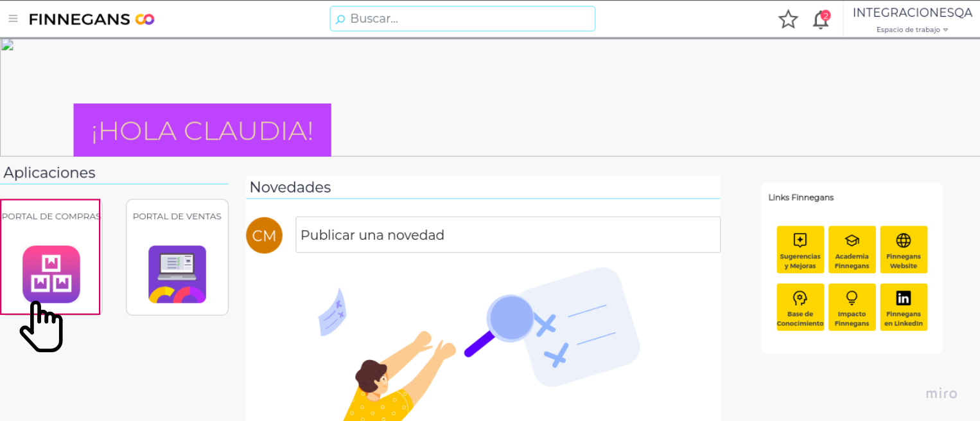This screenshot has width=980, height=421.
Task: Click the CM user avatar
Action: pos(264,235)
